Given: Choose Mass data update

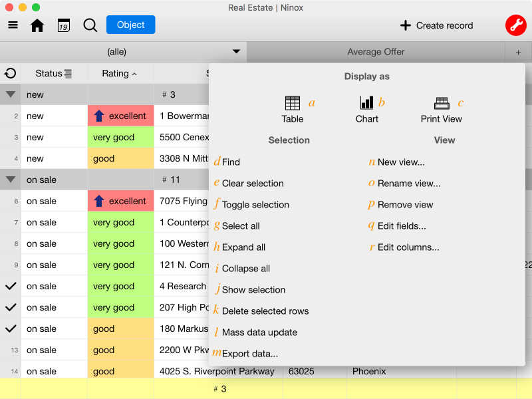Looking at the screenshot, I should pos(259,332).
